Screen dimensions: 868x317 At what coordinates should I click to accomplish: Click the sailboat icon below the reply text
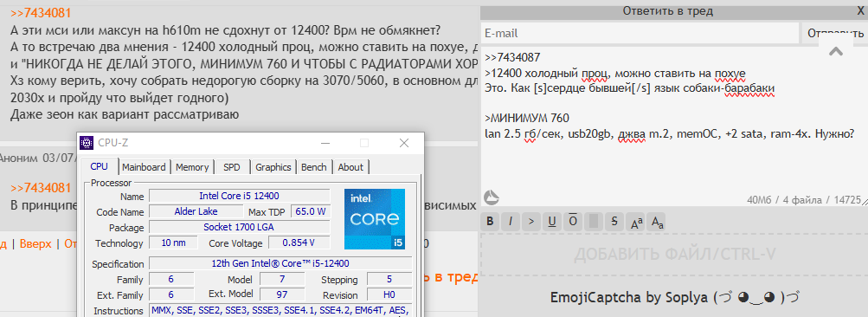tap(491, 197)
